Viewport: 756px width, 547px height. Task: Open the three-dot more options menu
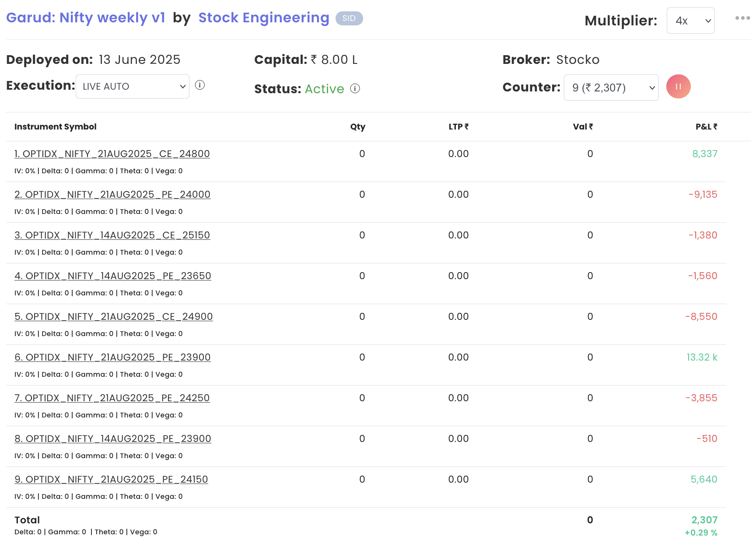[x=742, y=18]
